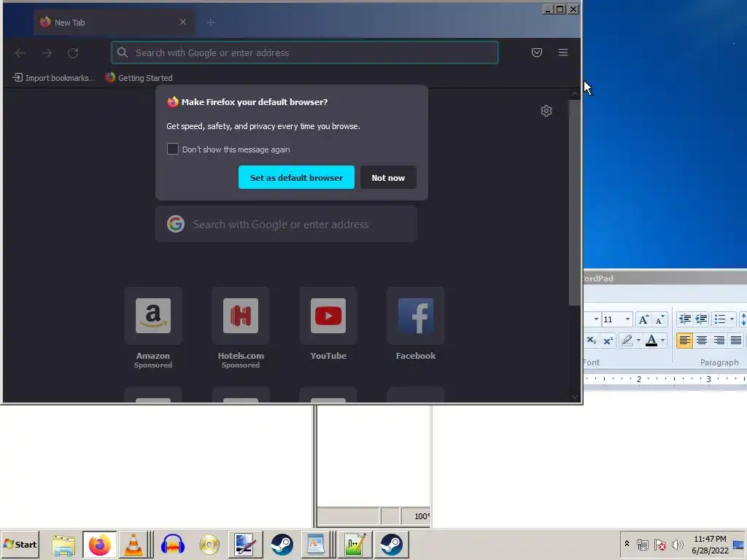Select the New Tab tab
Viewport: 747px width, 560px height.
pyautogui.click(x=114, y=23)
